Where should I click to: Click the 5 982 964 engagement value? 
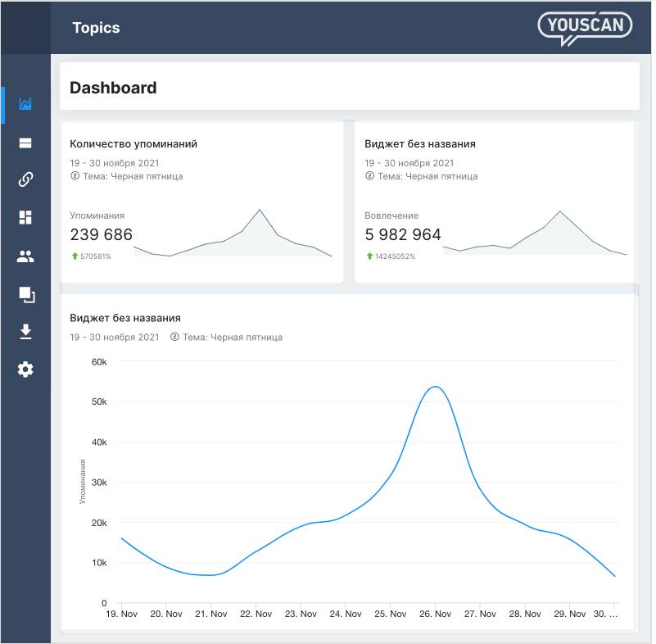click(403, 235)
